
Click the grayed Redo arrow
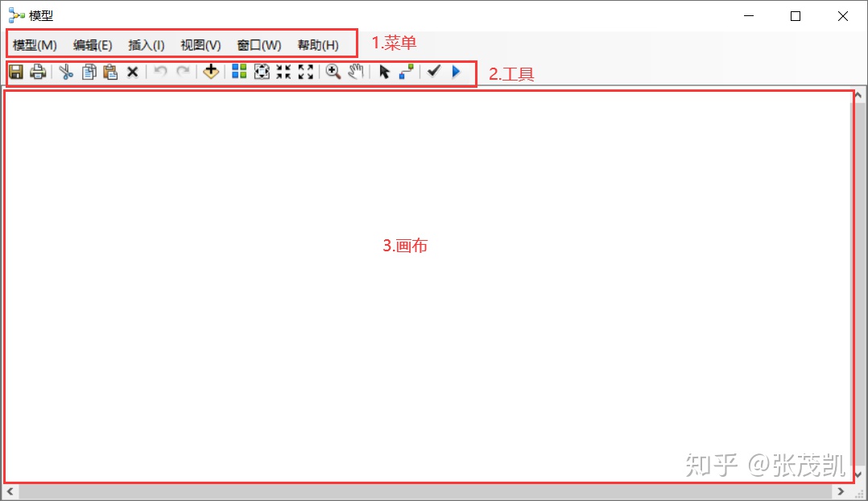coord(183,72)
